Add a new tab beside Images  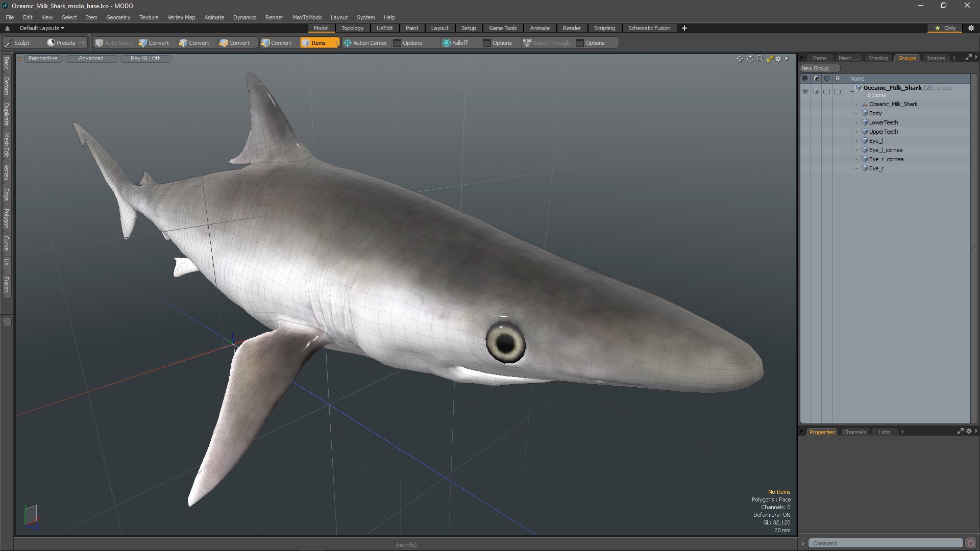[x=954, y=58]
